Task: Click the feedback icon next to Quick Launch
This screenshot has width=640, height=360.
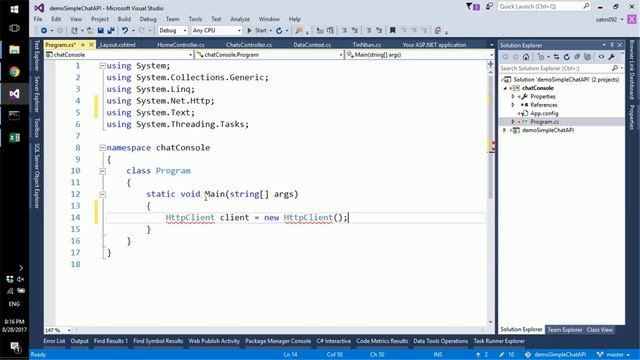Action: [489, 7]
